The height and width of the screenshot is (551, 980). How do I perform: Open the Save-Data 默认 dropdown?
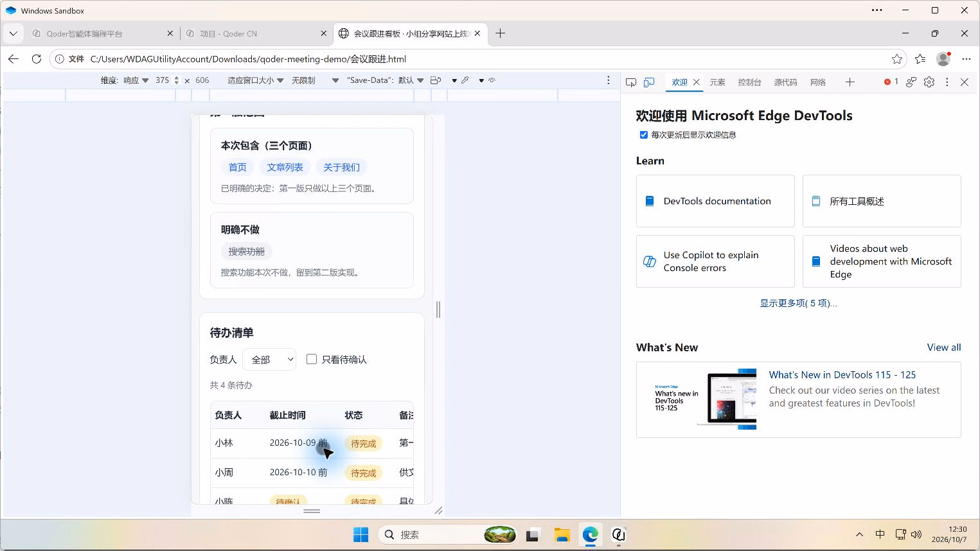pyautogui.click(x=386, y=80)
